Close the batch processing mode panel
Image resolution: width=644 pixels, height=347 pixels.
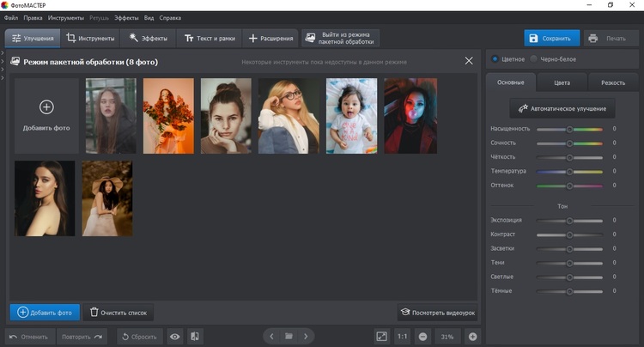(x=468, y=61)
